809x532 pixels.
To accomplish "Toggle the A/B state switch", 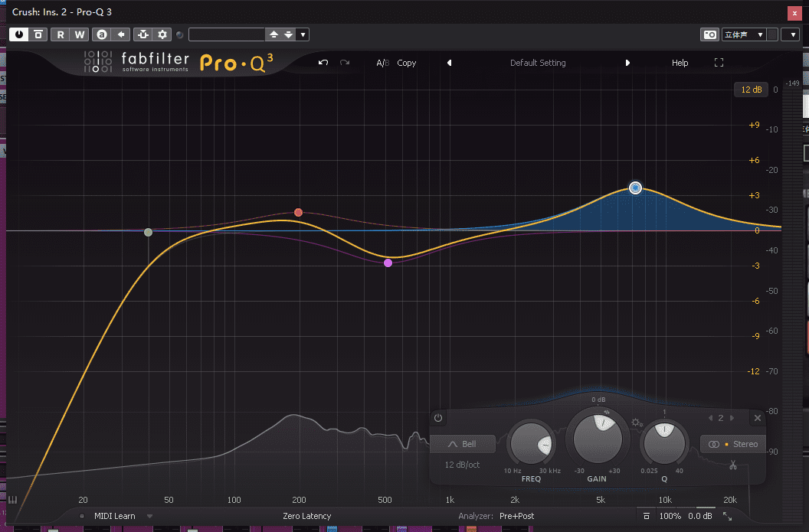I will coord(382,63).
